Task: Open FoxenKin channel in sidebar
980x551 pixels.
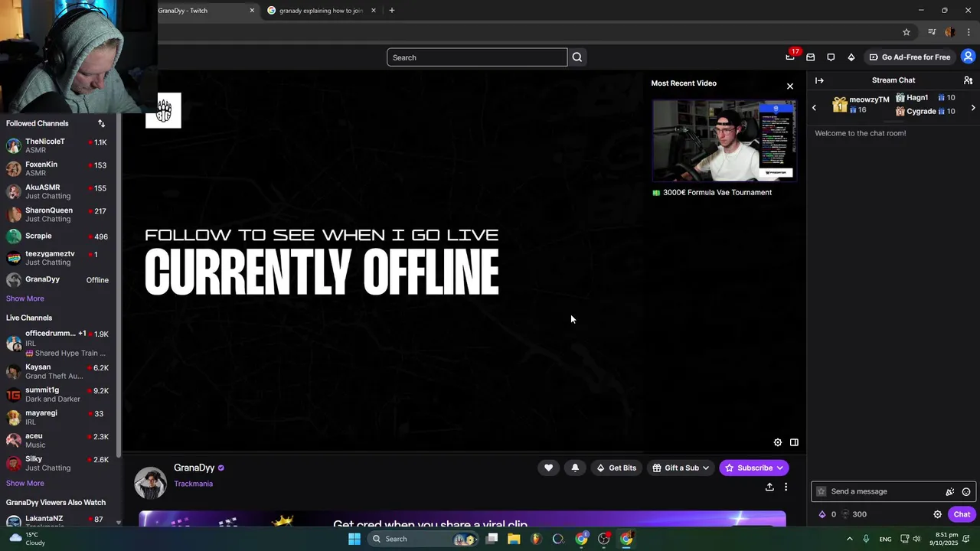Action: click(58, 168)
